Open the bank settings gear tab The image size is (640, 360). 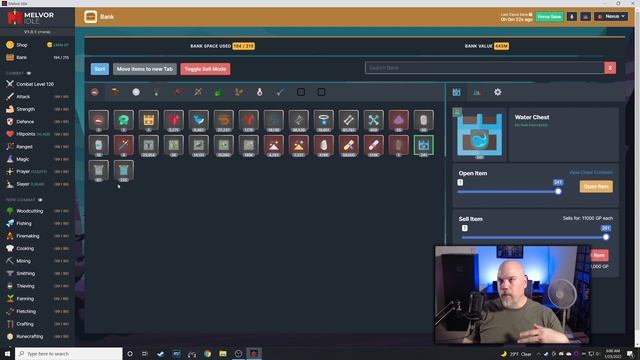[x=498, y=92]
